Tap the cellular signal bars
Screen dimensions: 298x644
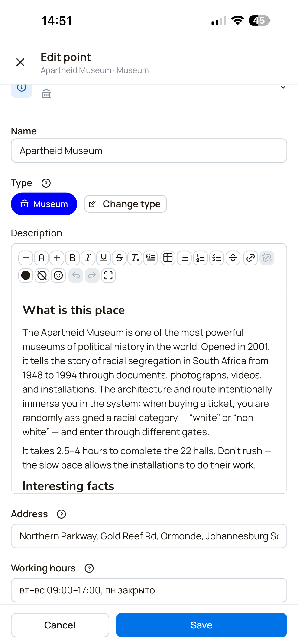(x=219, y=20)
